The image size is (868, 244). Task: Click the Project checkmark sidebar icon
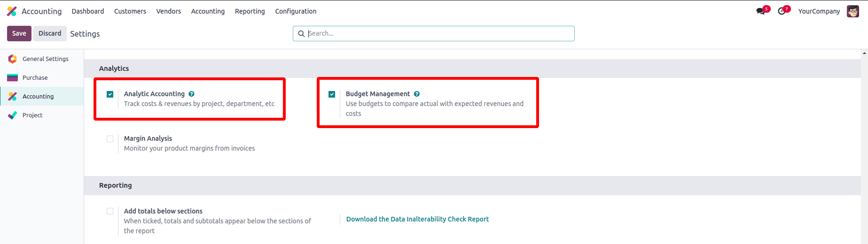[x=13, y=115]
